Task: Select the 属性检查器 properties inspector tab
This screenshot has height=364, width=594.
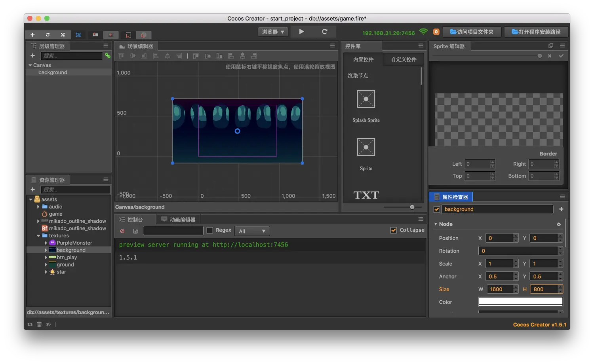Action: tap(451, 197)
